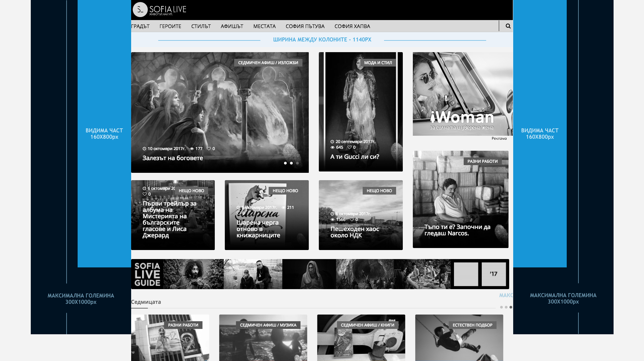Click the НЕЩО НОВО tag on Шарена черга
This screenshot has width=644, height=361.
pyautogui.click(x=285, y=191)
